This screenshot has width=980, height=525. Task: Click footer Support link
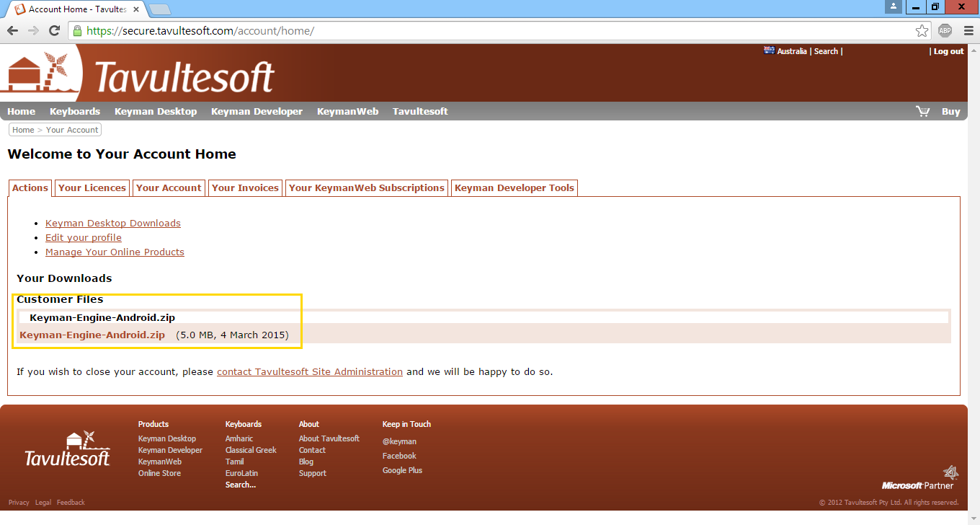tap(313, 473)
